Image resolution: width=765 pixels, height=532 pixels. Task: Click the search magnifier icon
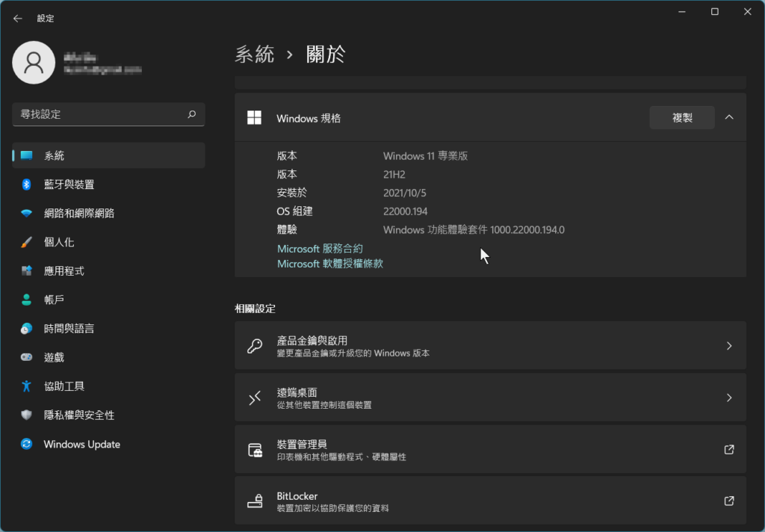pyautogui.click(x=192, y=114)
